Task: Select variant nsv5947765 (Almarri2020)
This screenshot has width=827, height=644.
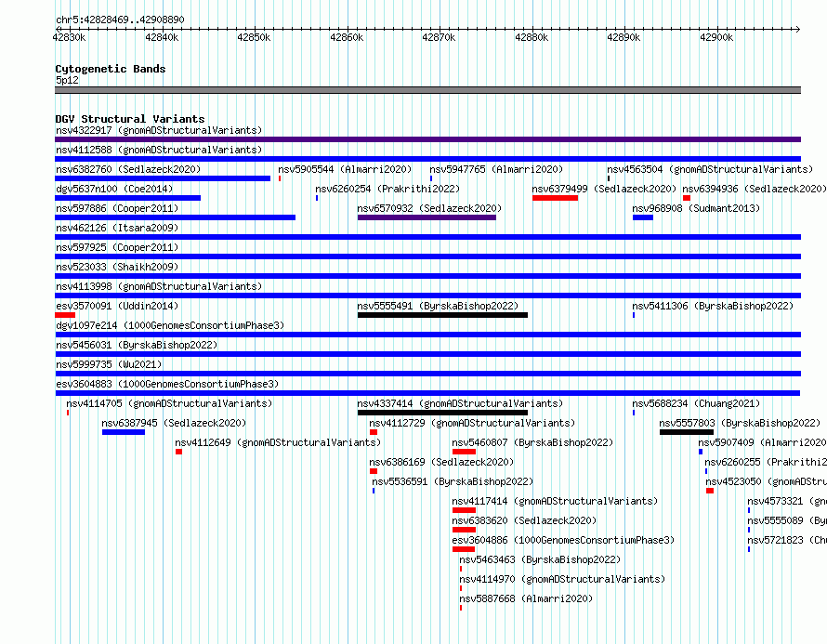Action: (x=496, y=169)
